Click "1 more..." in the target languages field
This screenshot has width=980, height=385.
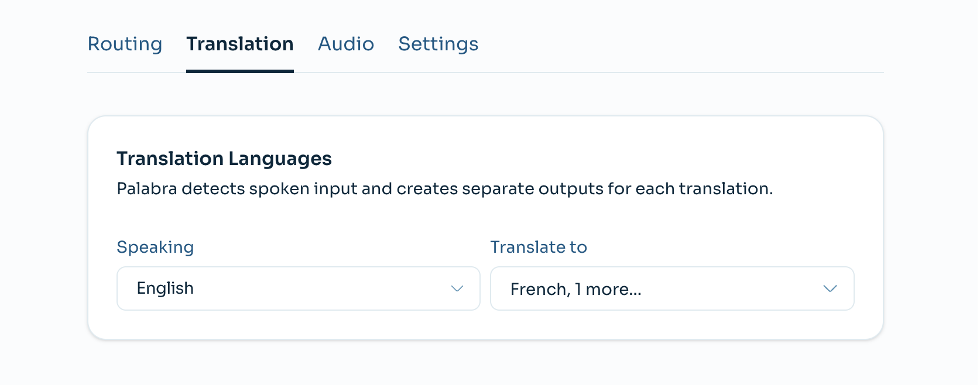click(608, 289)
